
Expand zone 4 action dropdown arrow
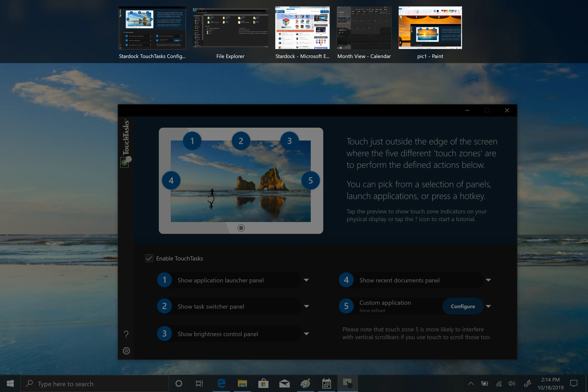(488, 280)
